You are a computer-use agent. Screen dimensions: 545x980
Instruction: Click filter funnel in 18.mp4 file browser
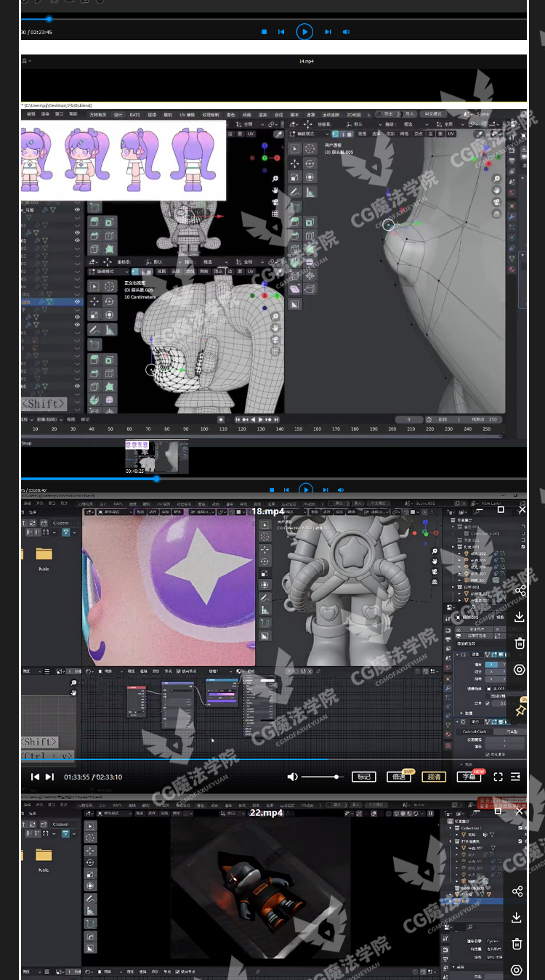[66, 532]
